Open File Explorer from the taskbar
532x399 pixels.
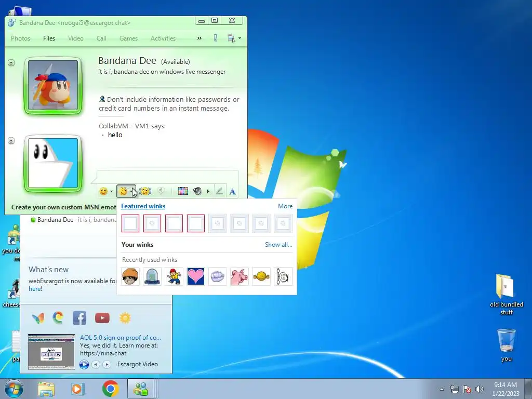46,389
